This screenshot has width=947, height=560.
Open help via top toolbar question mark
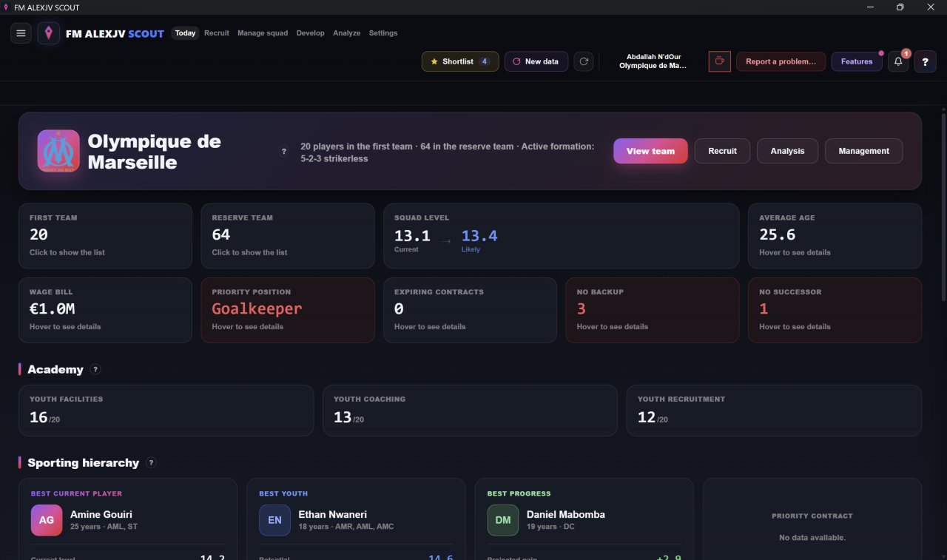point(925,61)
